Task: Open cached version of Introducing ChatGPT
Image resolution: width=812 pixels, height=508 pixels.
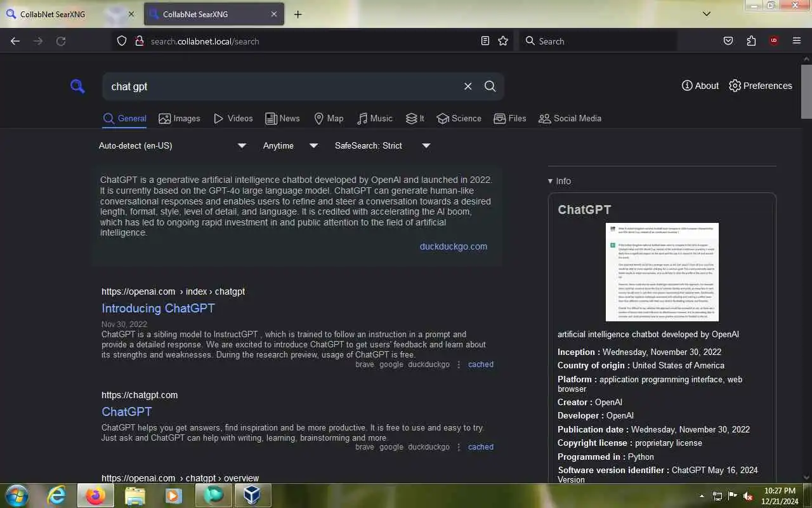Action: [x=481, y=364]
